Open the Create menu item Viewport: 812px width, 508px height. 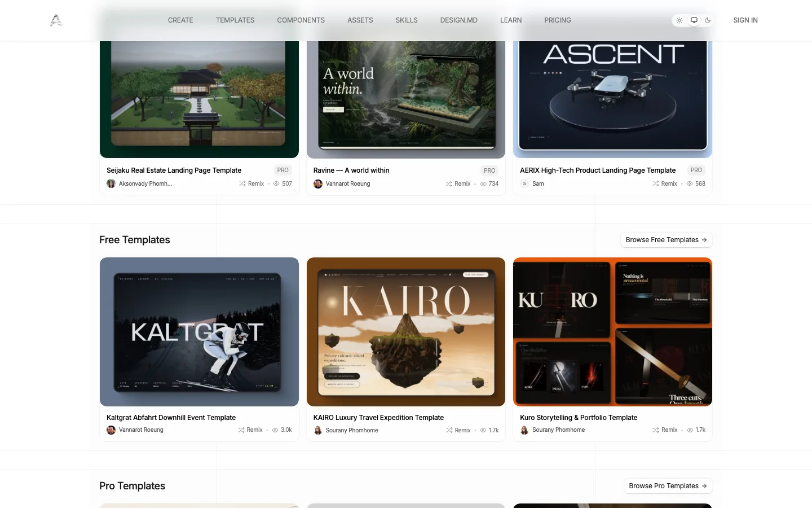pos(180,20)
